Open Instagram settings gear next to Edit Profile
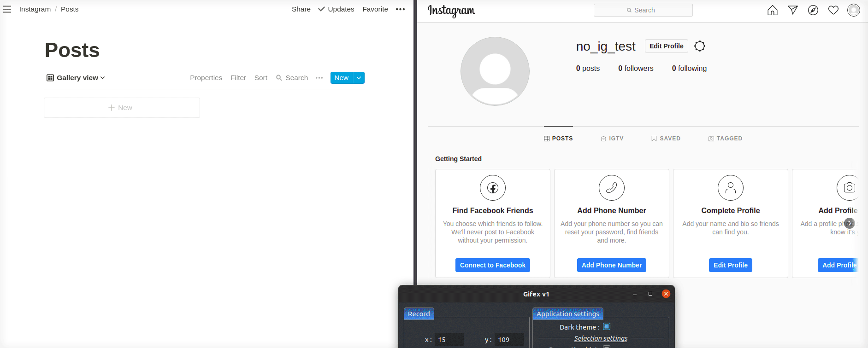868x348 pixels. click(x=700, y=46)
